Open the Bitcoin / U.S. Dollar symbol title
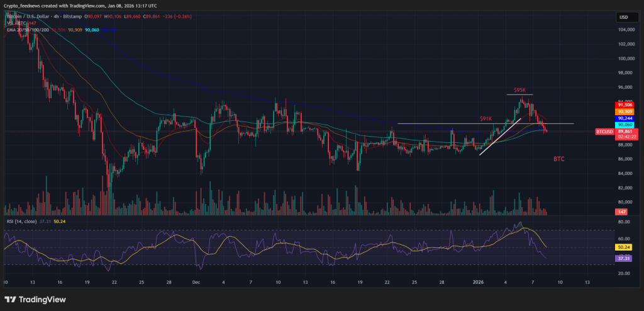The image size is (644, 311). click(x=31, y=17)
